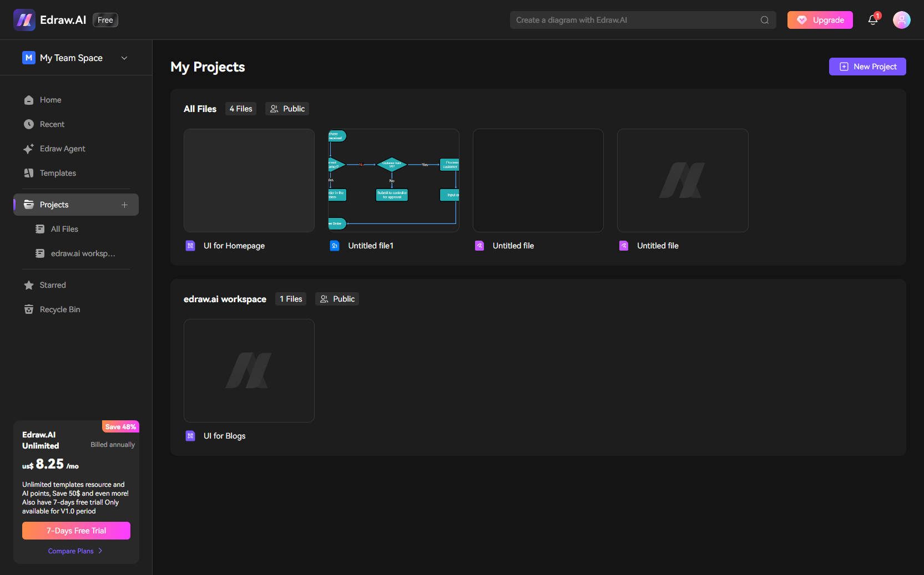Click the Home icon in sidebar
Viewport: 924px width, 575px height.
[x=28, y=100]
